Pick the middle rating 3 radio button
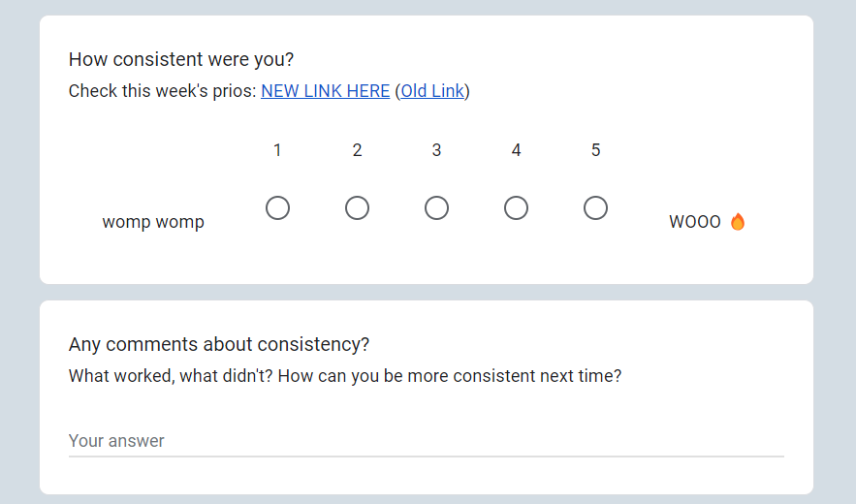The image size is (856, 504). tap(436, 208)
